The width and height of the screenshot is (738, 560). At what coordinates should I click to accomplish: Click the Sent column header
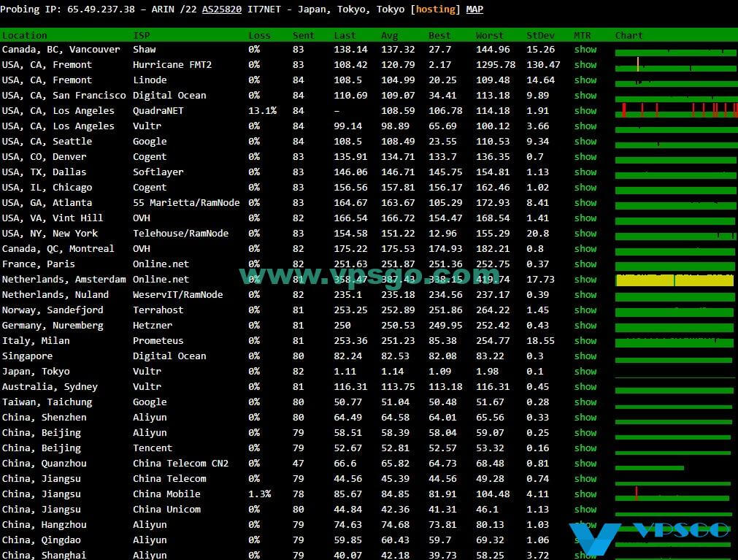303,35
